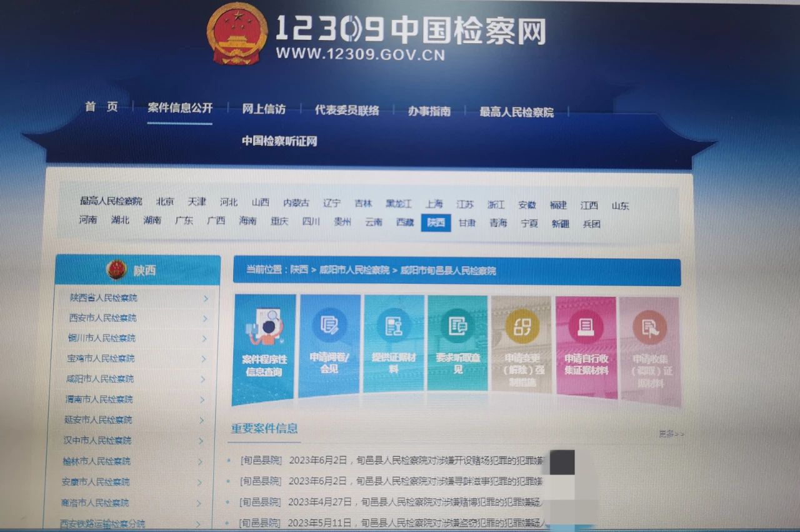Viewport: 800px width, 532px height.
Task: Expand 宝鸡市人民检察院 chevron
Action: tap(204, 359)
